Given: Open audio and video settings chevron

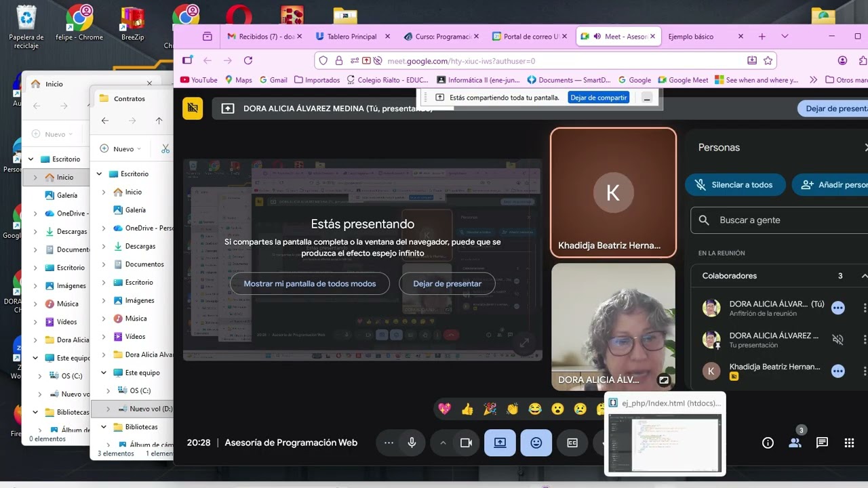Looking at the screenshot, I should coord(443,443).
